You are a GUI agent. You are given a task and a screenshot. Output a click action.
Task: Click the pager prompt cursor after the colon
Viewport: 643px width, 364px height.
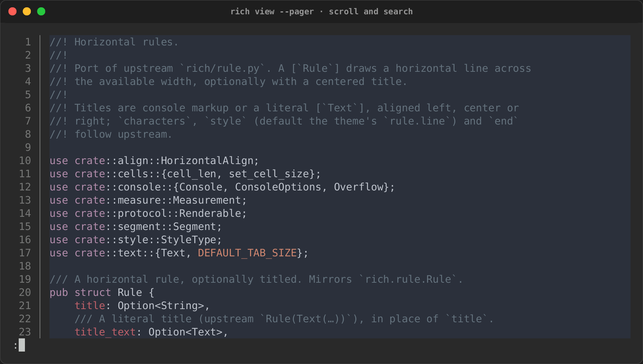click(x=22, y=345)
